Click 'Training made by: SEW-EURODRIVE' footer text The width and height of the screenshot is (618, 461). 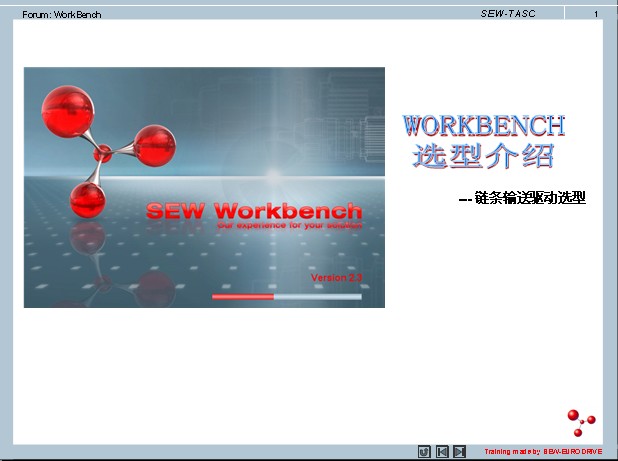coord(543,452)
